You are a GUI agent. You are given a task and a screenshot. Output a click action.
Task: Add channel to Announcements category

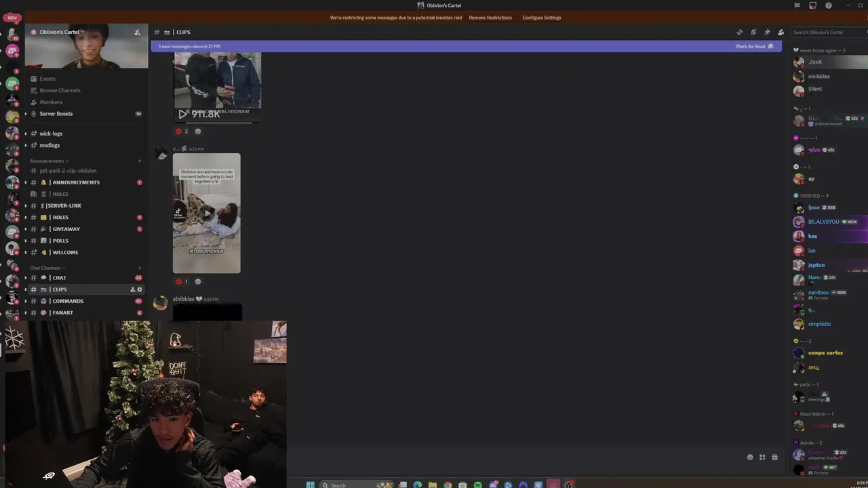point(140,161)
